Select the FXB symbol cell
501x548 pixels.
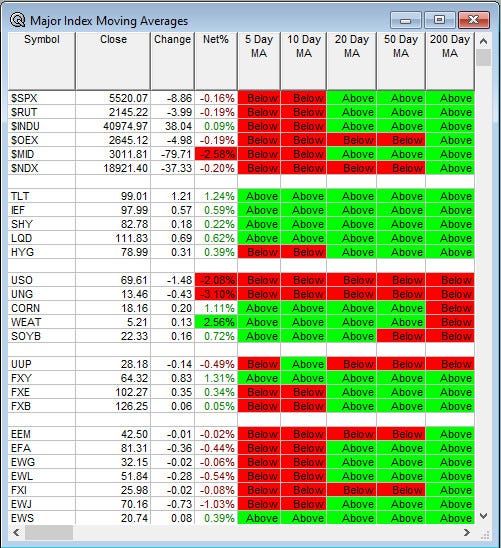(x=42, y=406)
